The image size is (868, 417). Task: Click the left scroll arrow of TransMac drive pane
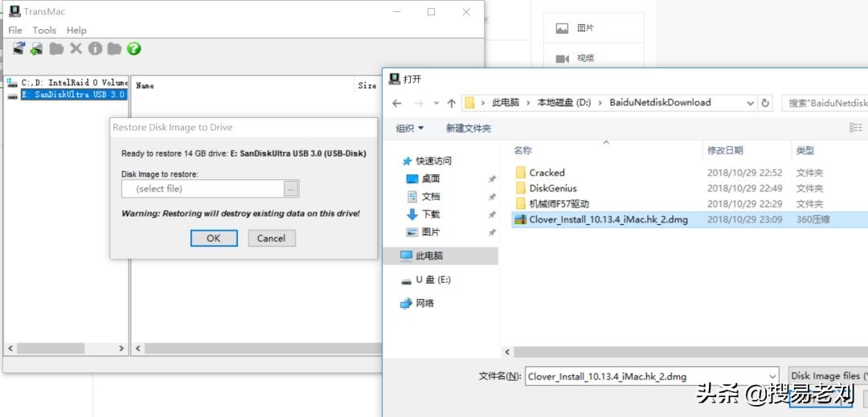pos(10,349)
